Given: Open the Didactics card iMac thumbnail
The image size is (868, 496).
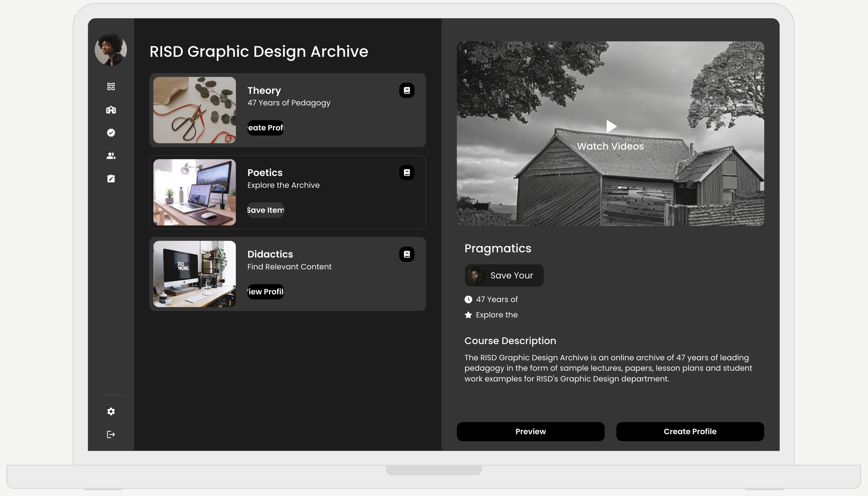Looking at the screenshot, I should [194, 274].
